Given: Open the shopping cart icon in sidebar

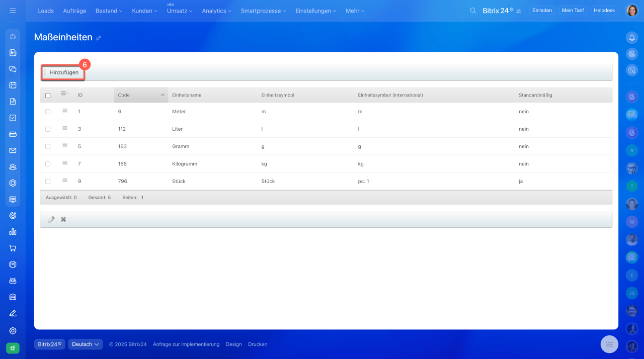Looking at the screenshot, I should (13, 248).
